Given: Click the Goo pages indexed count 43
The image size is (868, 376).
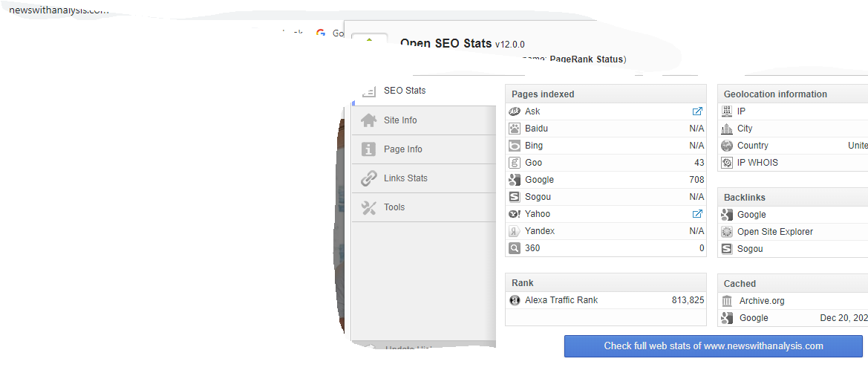Looking at the screenshot, I should [x=699, y=163].
